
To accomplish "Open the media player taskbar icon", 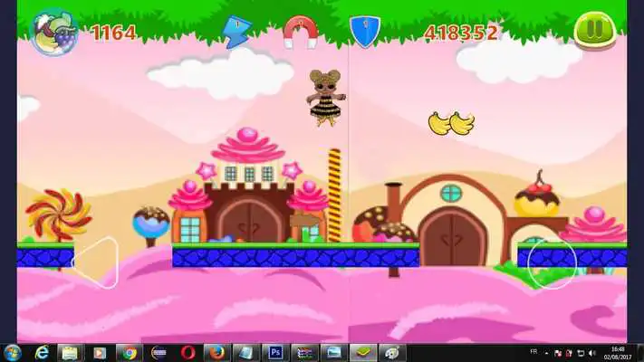I will pyautogui.click(x=100, y=352).
